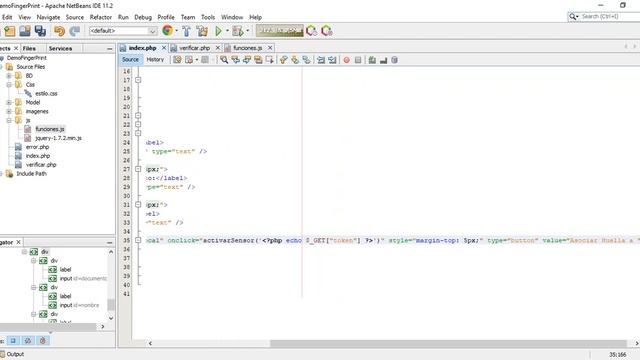Open the Refactor menu

(100, 17)
